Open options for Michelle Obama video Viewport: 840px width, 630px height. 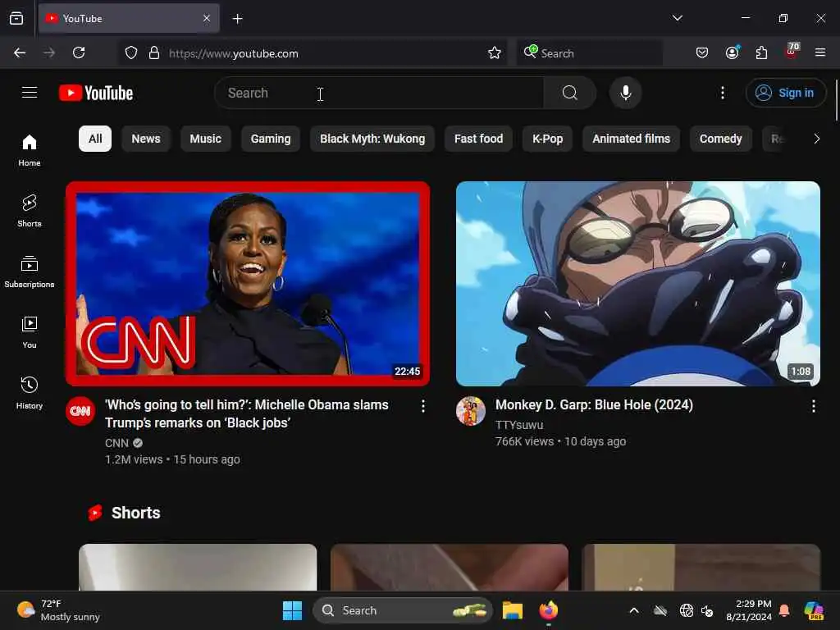422,406
